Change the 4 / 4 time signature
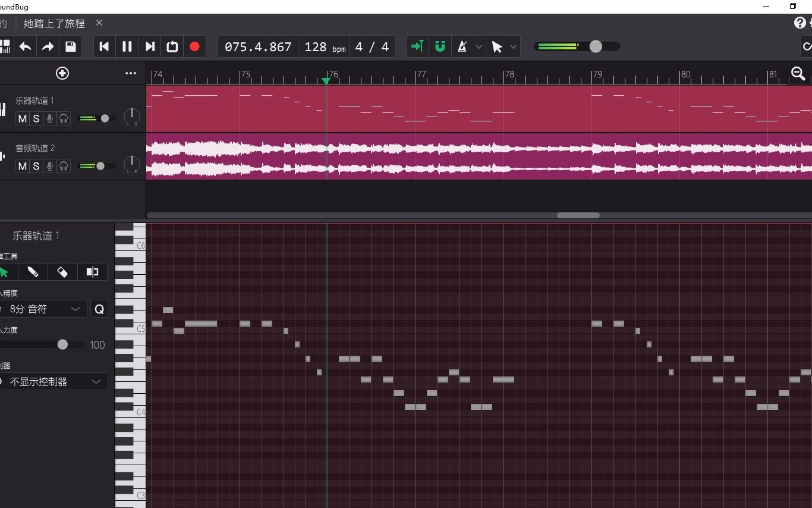The height and width of the screenshot is (508, 812). tap(372, 47)
